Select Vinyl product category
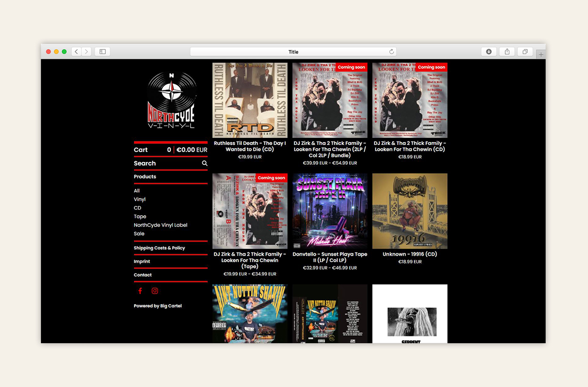 140,199
